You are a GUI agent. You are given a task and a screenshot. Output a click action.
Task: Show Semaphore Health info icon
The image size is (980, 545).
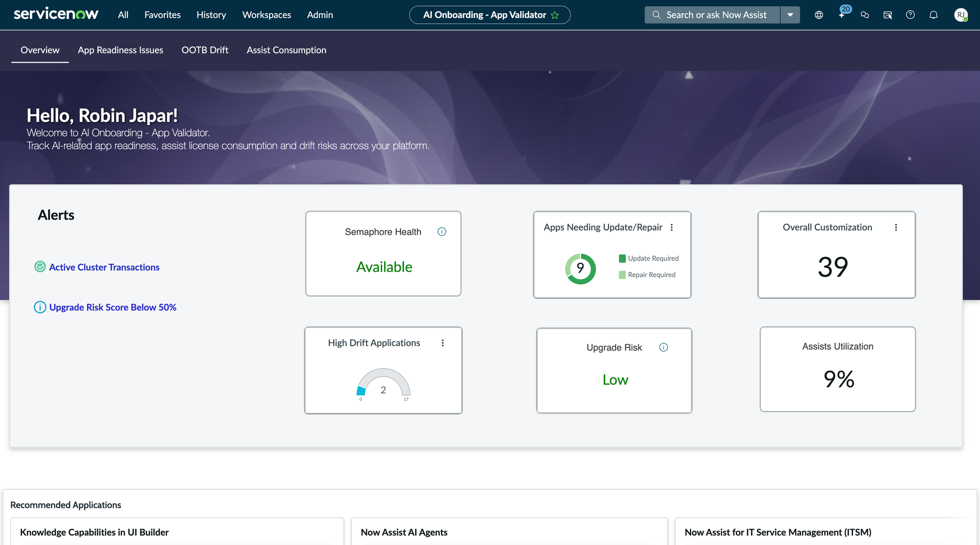pos(442,232)
